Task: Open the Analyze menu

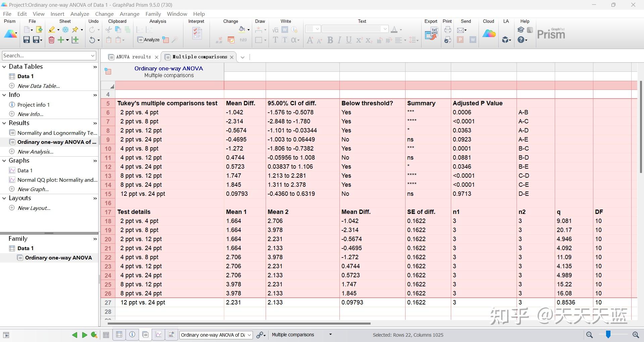Action: (x=79, y=14)
